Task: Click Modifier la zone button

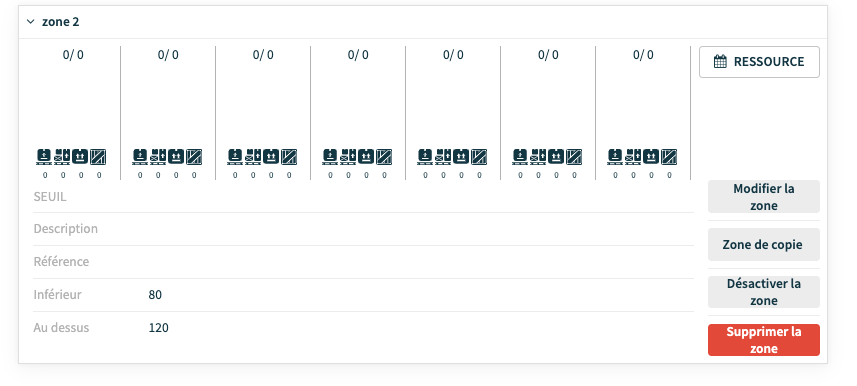Action: 764,197
